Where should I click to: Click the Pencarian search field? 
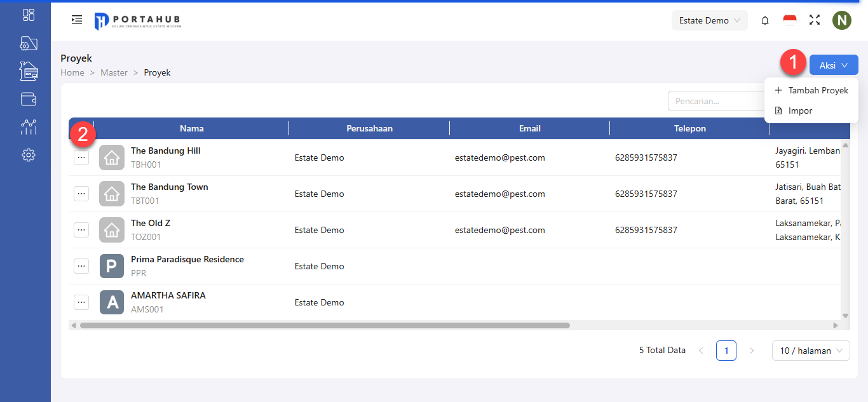coord(715,101)
